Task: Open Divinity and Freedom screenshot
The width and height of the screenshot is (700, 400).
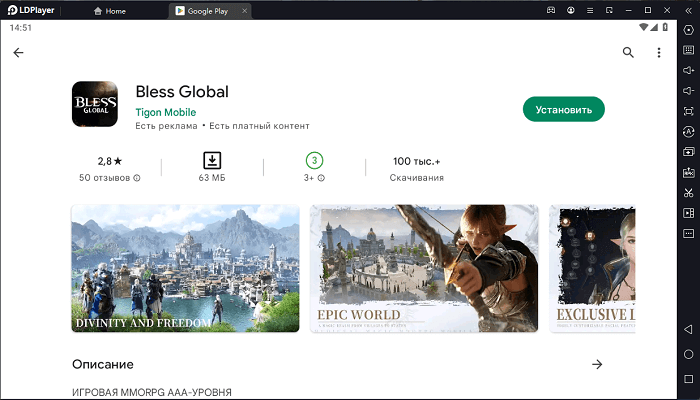Action: [x=185, y=268]
